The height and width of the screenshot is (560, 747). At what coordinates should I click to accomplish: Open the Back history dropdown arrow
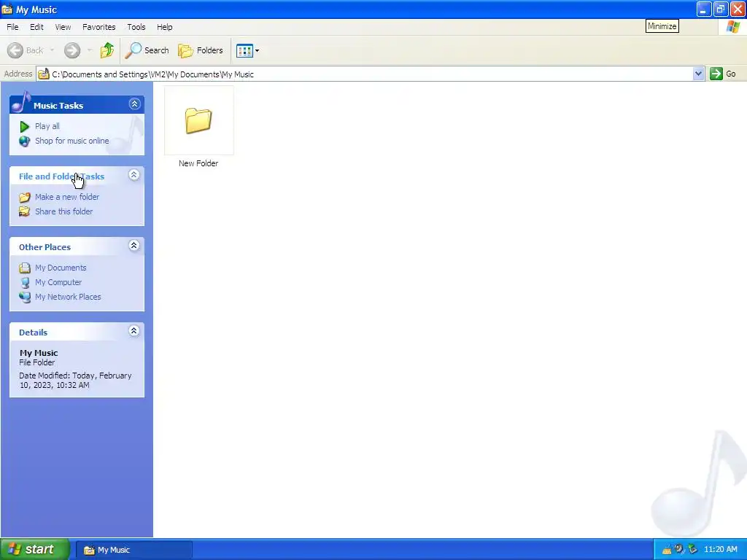pos(52,50)
